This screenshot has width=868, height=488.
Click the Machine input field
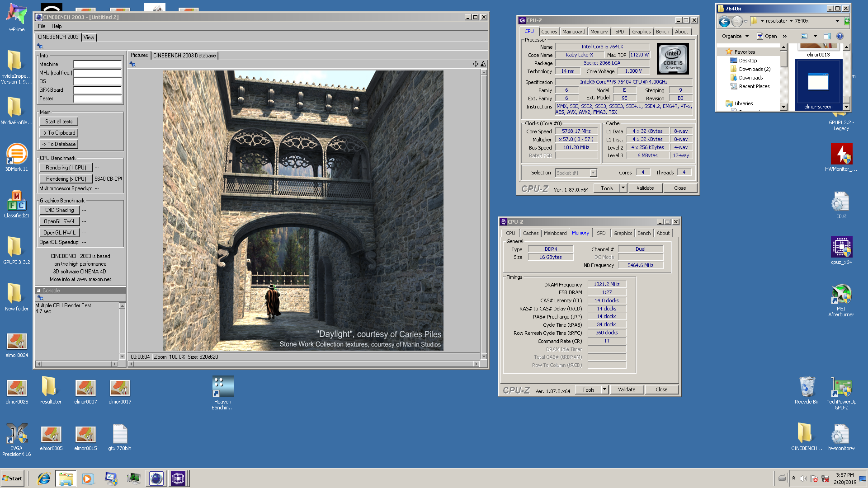pyautogui.click(x=98, y=64)
